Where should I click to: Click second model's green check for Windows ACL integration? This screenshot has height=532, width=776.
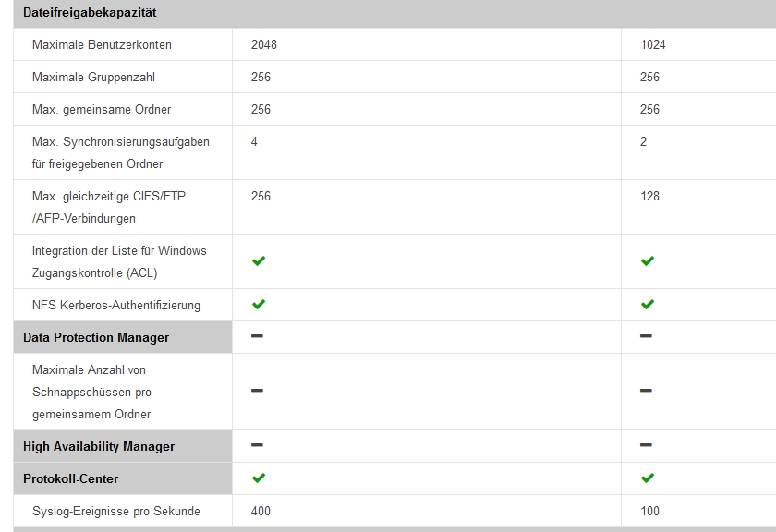[648, 261]
